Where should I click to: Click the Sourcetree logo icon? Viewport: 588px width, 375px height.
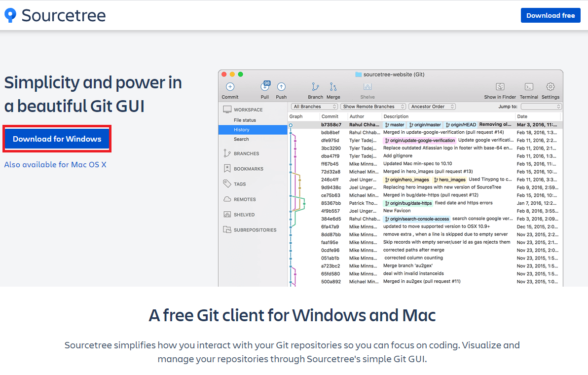point(10,15)
